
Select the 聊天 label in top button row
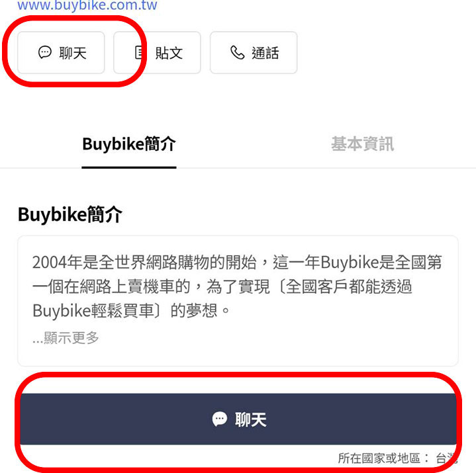click(x=73, y=53)
